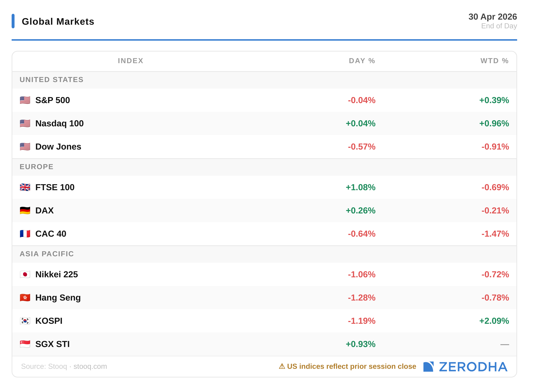
Task: Click the WTD % column header
Action: pos(494,61)
